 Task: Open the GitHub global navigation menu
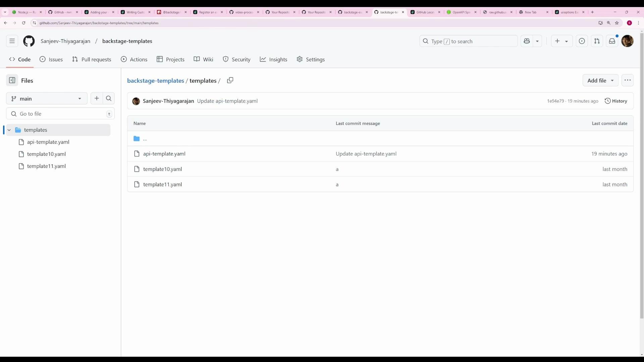(x=12, y=41)
